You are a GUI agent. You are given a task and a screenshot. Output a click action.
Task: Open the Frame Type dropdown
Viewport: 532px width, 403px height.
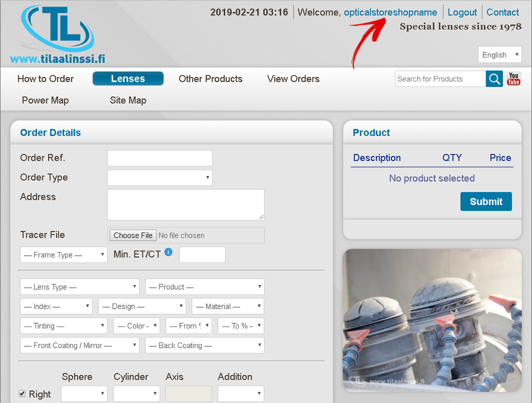(64, 255)
